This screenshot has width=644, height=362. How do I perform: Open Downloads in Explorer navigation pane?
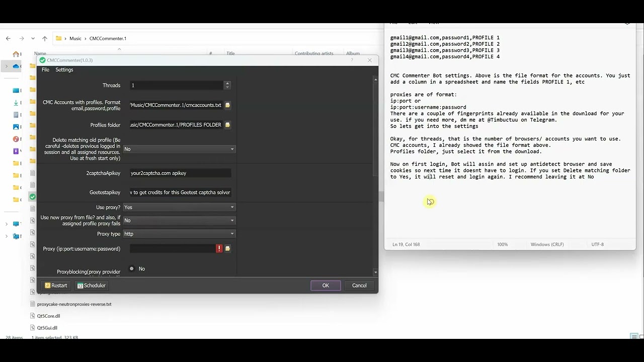(x=17, y=103)
